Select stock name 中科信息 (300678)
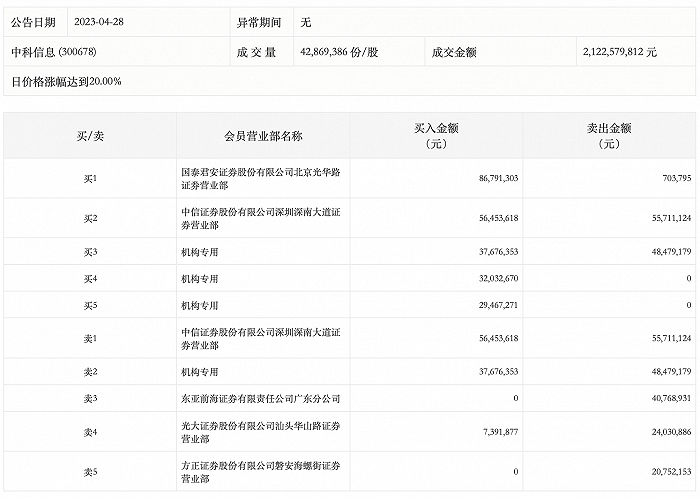The image size is (700, 498). point(58,50)
